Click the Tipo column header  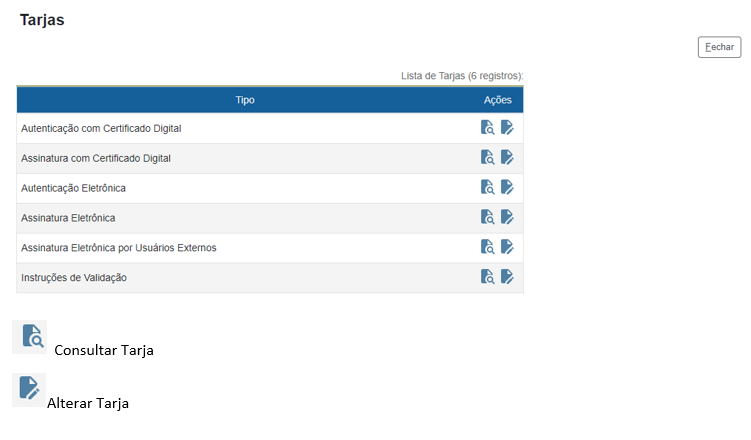click(x=245, y=100)
